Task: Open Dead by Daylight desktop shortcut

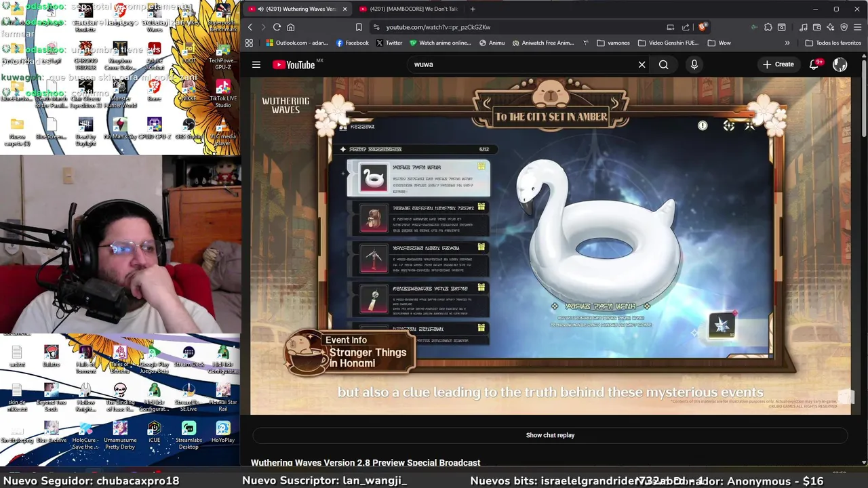Action: point(85,130)
